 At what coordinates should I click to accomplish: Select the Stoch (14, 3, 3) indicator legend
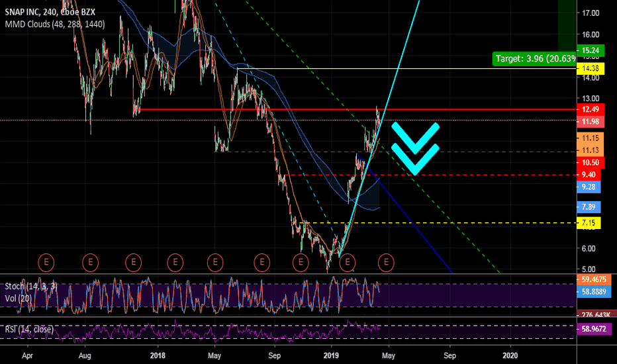pyautogui.click(x=30, y=286)
